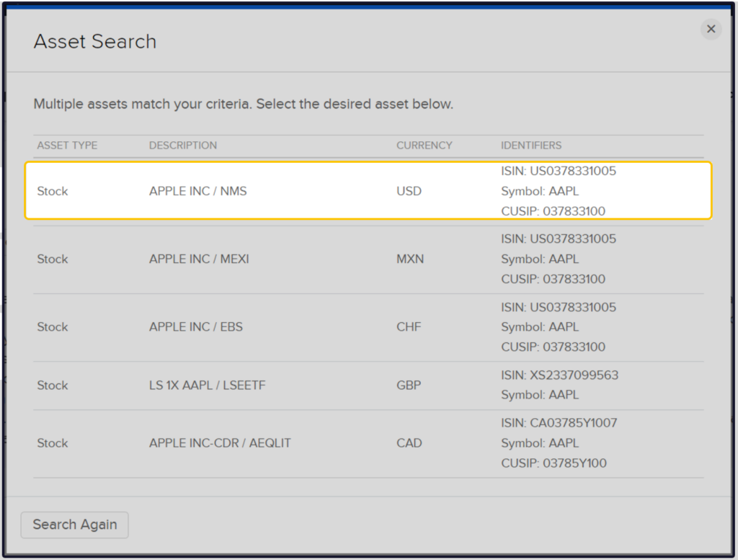Click the IDENTIFIERS column header
Viewport: 738px width, 560px height.
(x=531, y=146)
